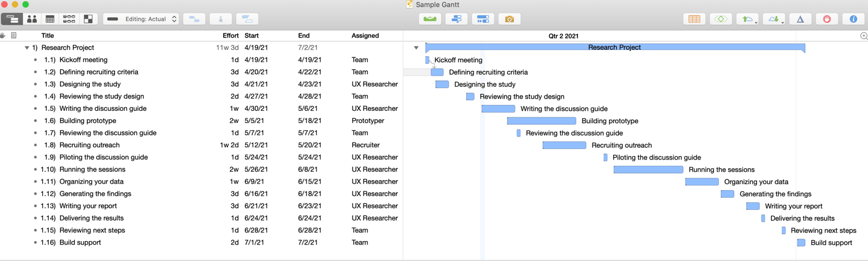Click the "Recruiter" assigned cell

(365, 145)
